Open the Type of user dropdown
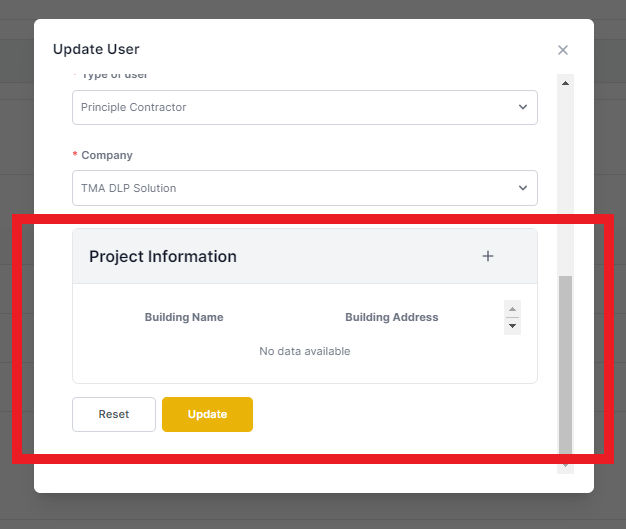The width and height of the screenshot is (626, 529). click(305, 107)
